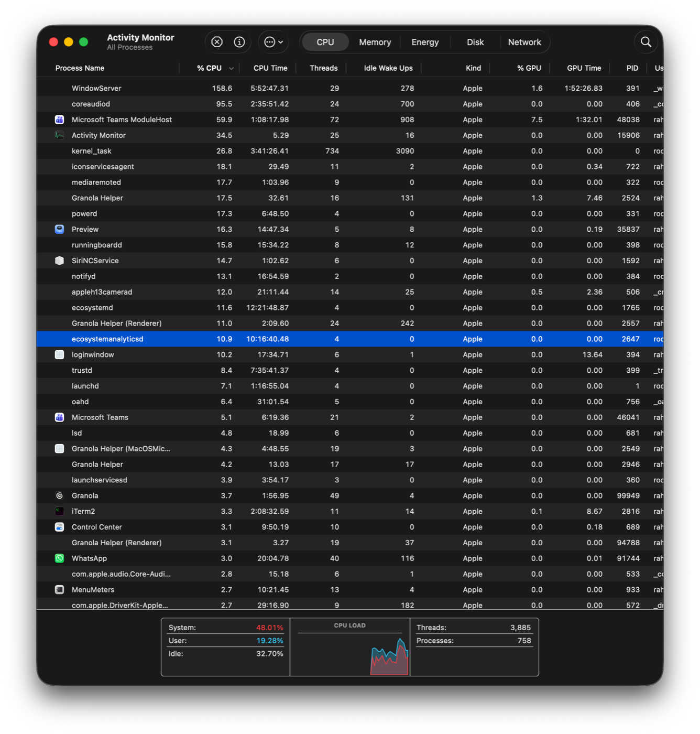
Task: Select the launchd process row
Action: click(x=350, y=386)
